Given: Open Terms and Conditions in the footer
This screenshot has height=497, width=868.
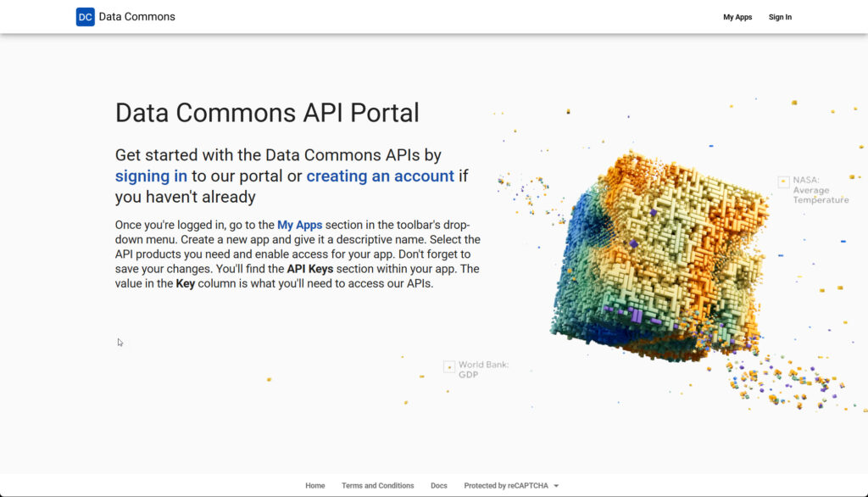Looking at the screenshot, I should pos(377,485).
